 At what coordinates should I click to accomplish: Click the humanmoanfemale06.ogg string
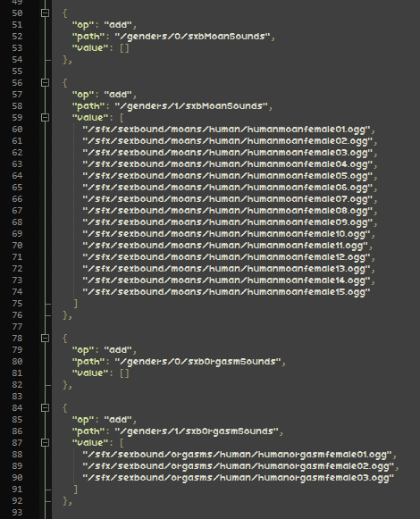coord(228,188)
